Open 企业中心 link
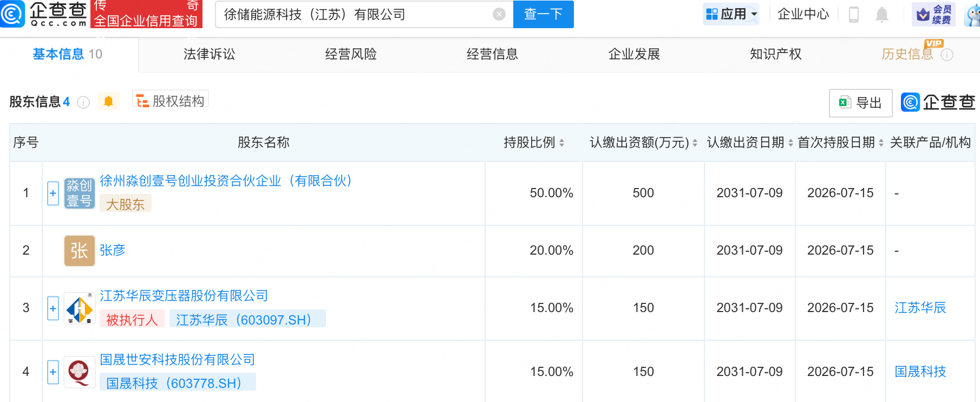 (x=803, y=15)
